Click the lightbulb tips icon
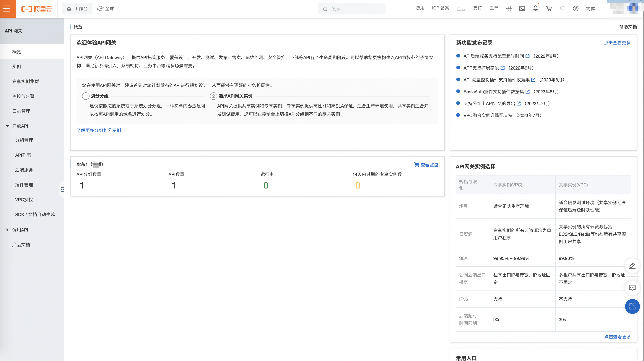This screenshot has width=644, height=361. click(562, 9)
